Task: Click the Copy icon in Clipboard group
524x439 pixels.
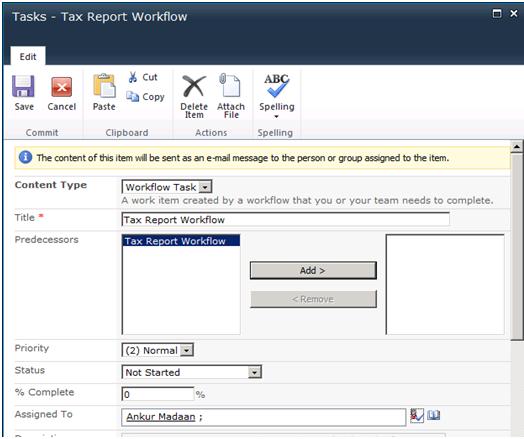Action: coord(133,97)
